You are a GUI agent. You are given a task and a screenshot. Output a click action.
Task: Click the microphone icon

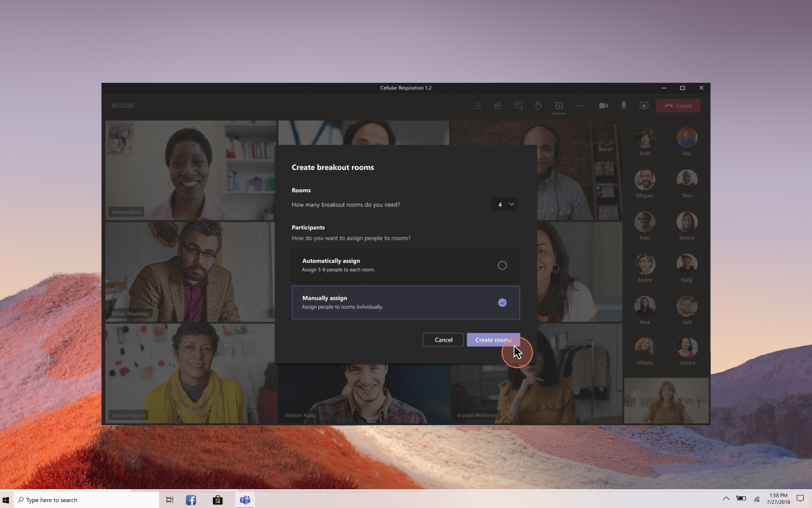pos(624,105)
